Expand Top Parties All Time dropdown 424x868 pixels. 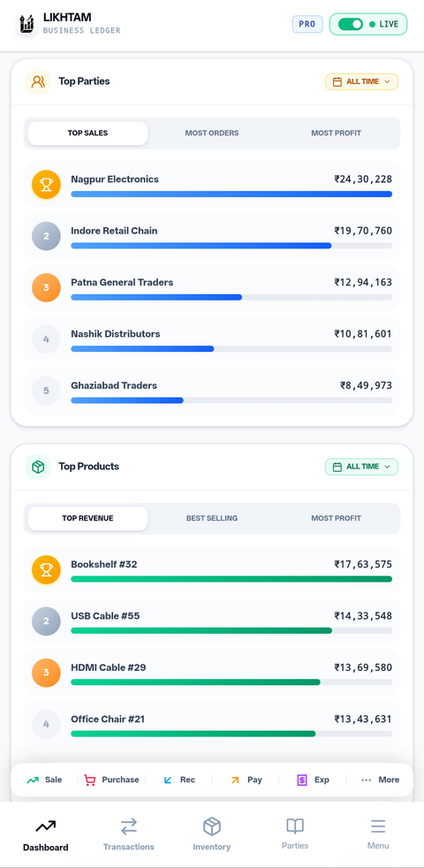361,81
